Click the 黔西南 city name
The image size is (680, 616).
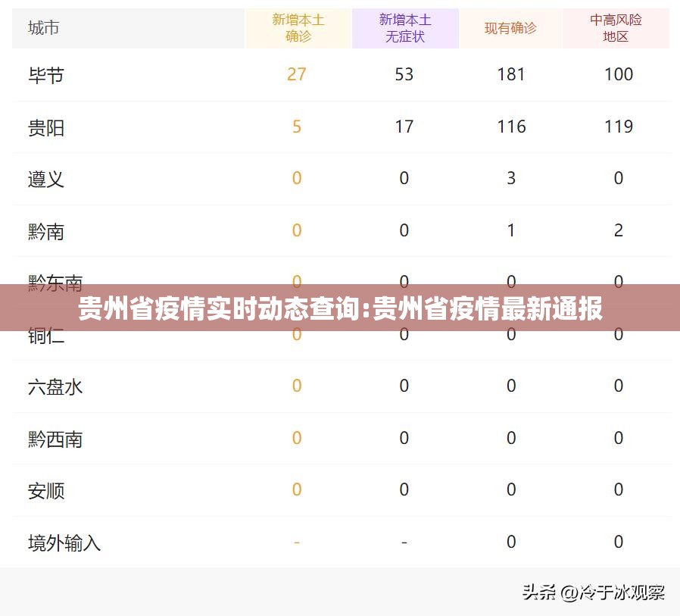tap(55, 439)
